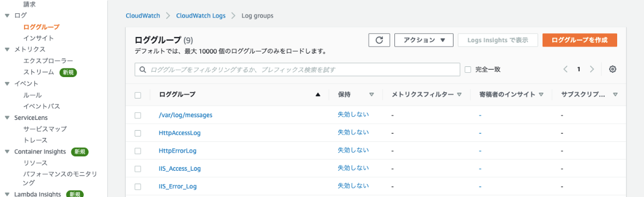Click the CloudWatch Logs breadcrumb link

(x=201, y=16)
